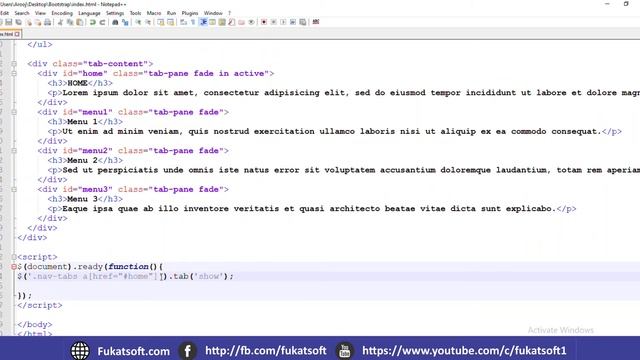Collapse the id="menu2" div fold marker

pyautogui.click(x=14, y=151)
